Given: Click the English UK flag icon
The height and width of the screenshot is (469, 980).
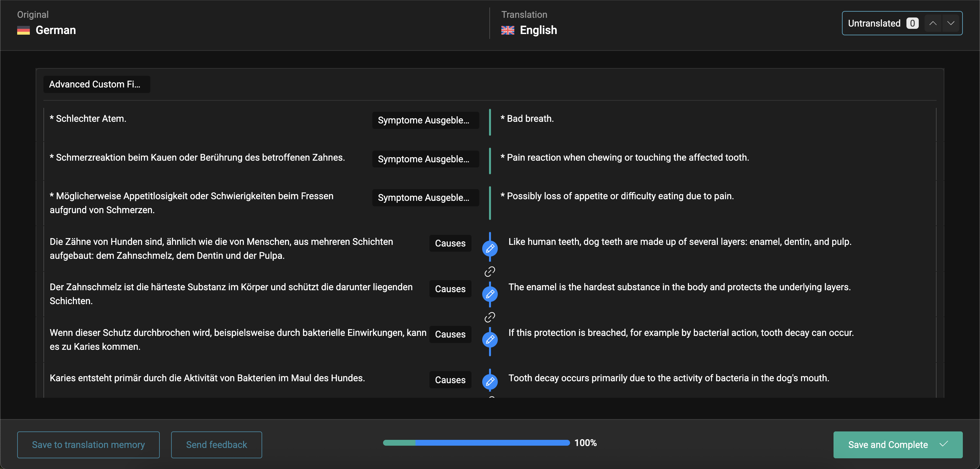Looking at the screenshot, I should (x=507, y=30).
